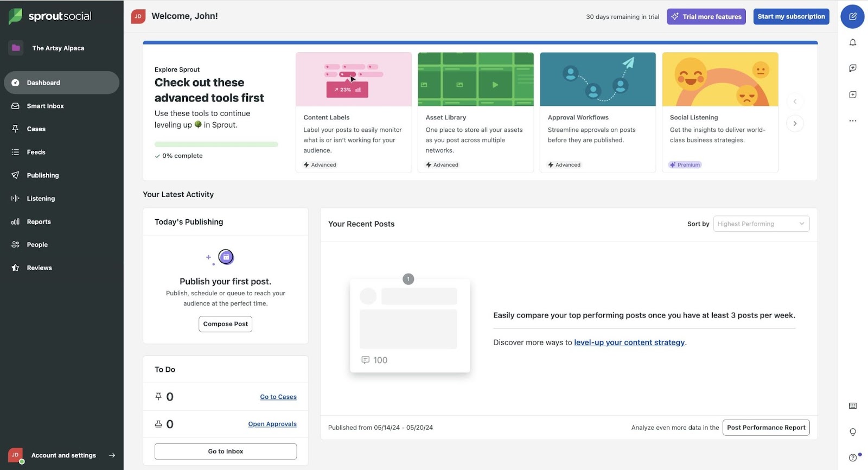The height and width of the screenshot is (470, 868).
Task: Follow the level-up your content strategy link
Action: click(629, 342)
